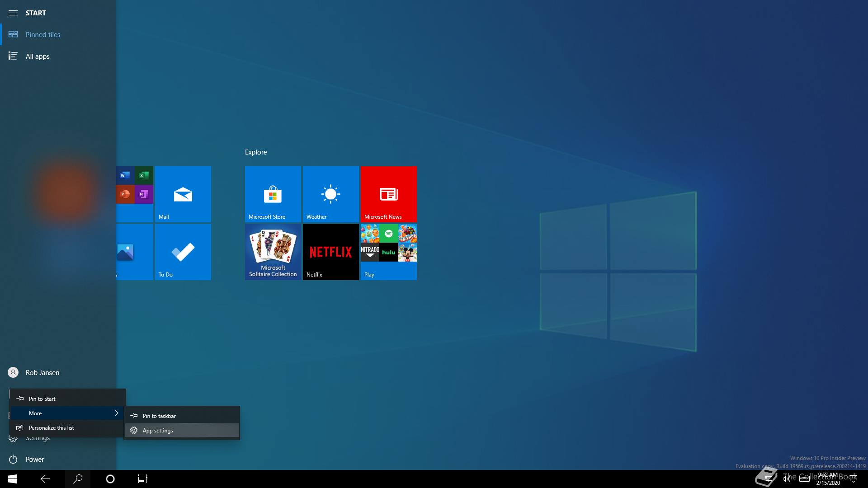Click the Nitrado icon in Play tile
Screen dimensions: 868x488
(370, 252)
